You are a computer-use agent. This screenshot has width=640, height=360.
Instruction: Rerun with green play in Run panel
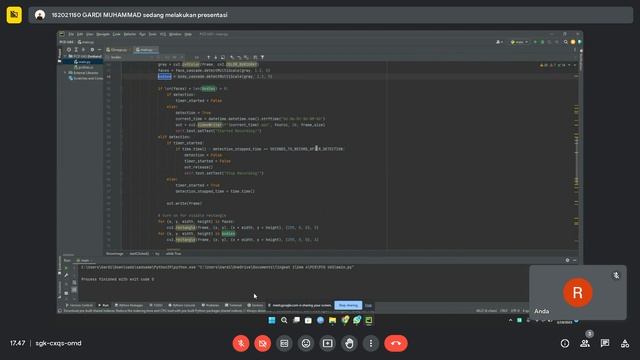pos(66,268)
